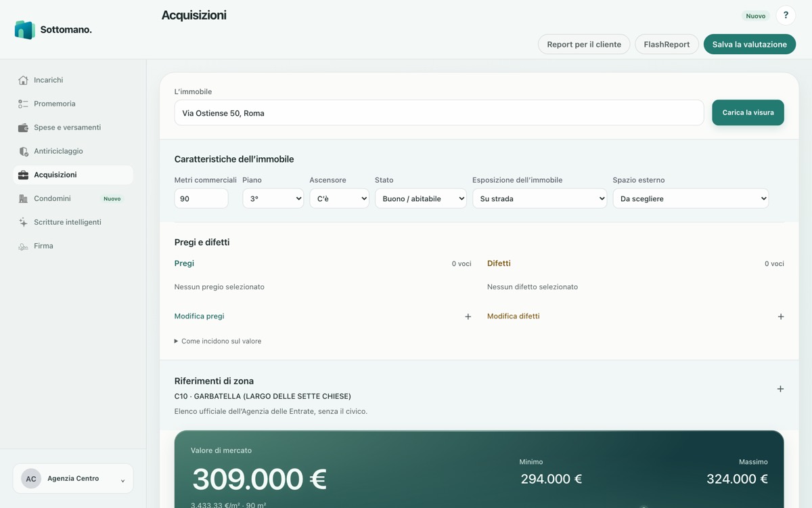
Task: Click the plus icon next to Modifica pregi
Action: point(468,316)
